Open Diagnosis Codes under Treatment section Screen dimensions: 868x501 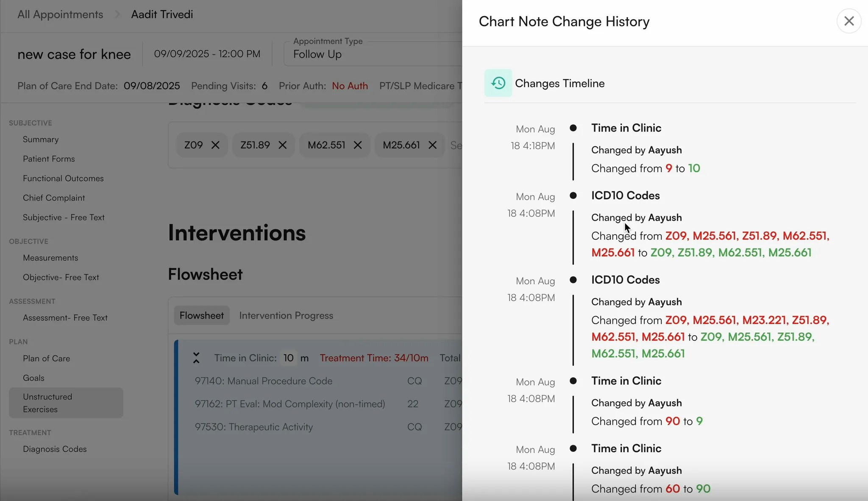click(x=55, y=449)
